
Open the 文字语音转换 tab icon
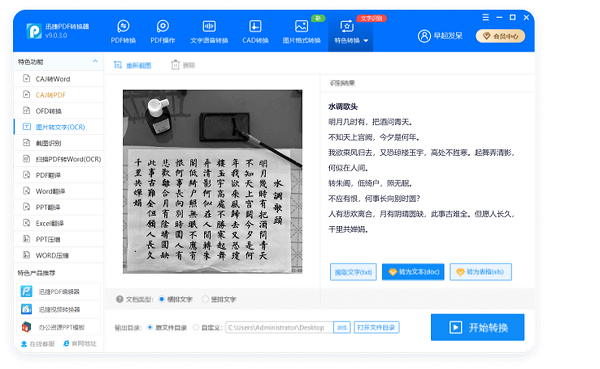(209, 26)
